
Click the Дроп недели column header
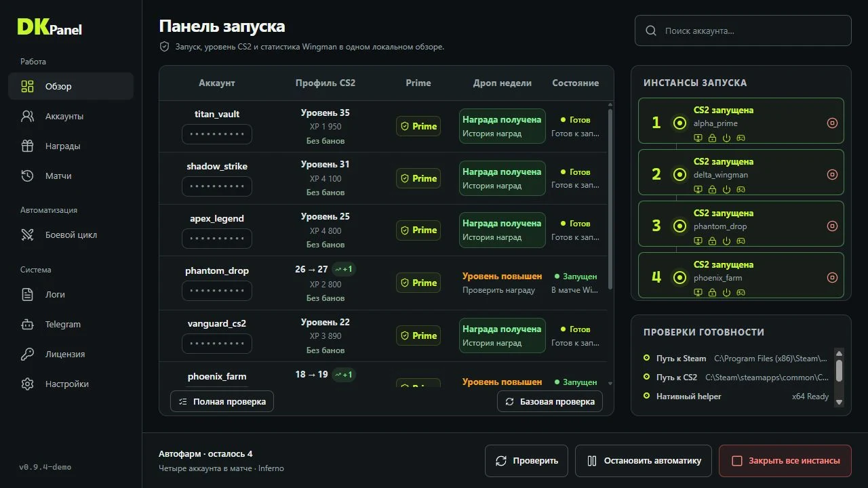pos(502,83)
